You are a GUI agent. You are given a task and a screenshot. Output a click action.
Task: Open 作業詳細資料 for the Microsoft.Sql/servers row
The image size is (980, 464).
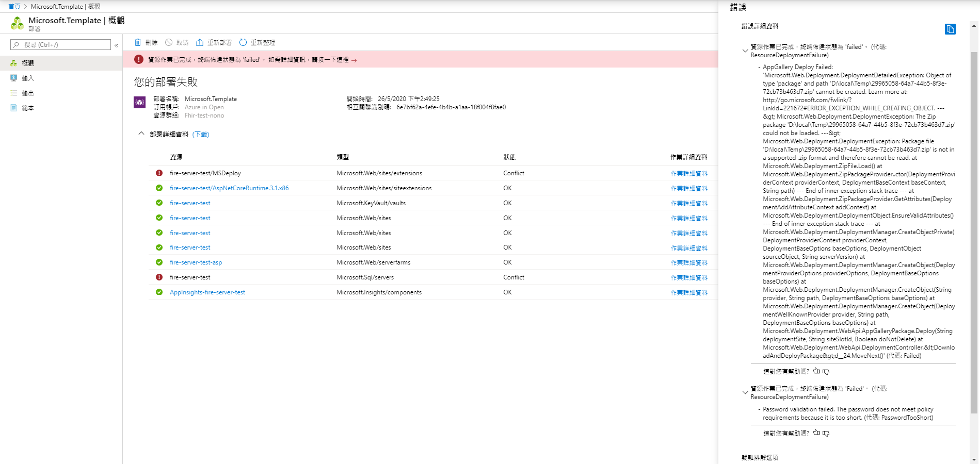point(689,278)
